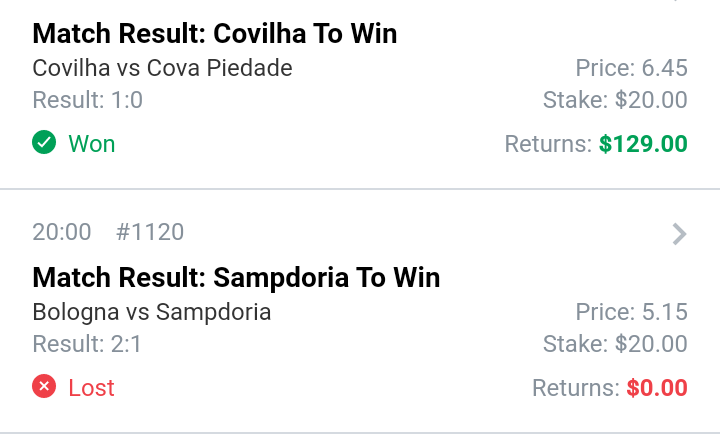Click the Won status text
The image size is (720, 434).
[92, 144]
